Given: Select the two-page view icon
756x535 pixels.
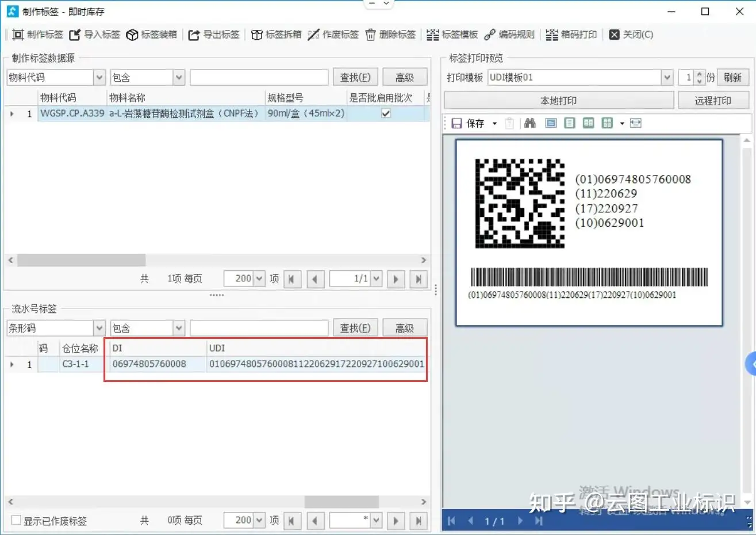Looking at the screenshot, I should point(588,123).
